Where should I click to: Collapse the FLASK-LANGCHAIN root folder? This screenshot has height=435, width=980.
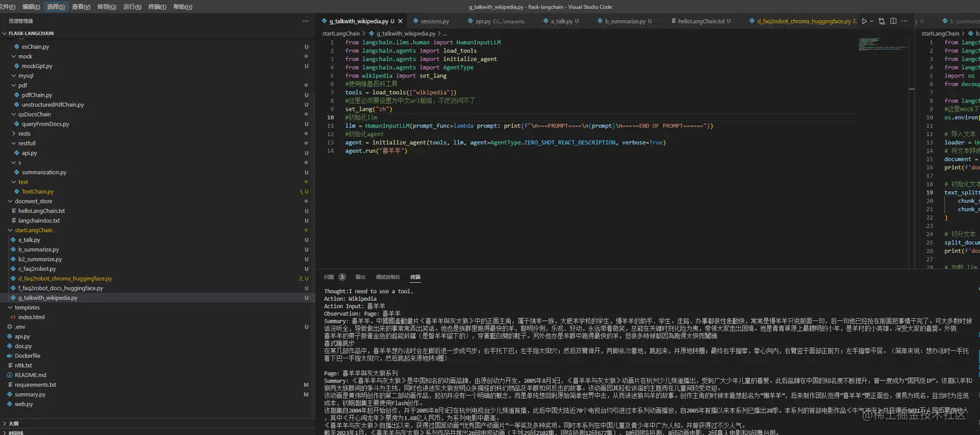coord(30,33)
